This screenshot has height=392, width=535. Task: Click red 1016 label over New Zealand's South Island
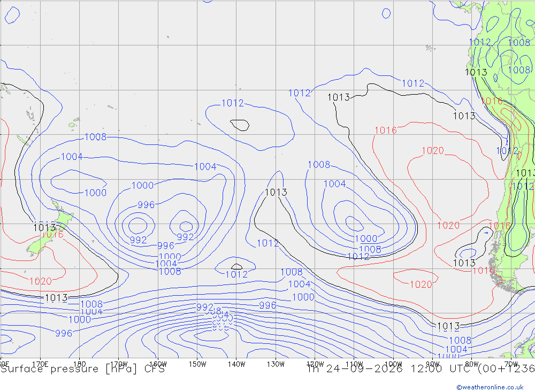[52, 235]
